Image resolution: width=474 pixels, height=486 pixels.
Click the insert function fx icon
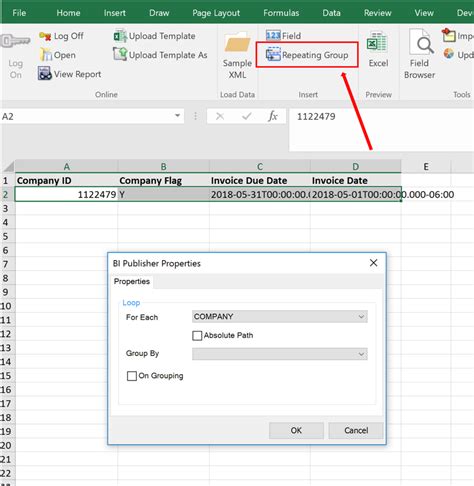273,116
